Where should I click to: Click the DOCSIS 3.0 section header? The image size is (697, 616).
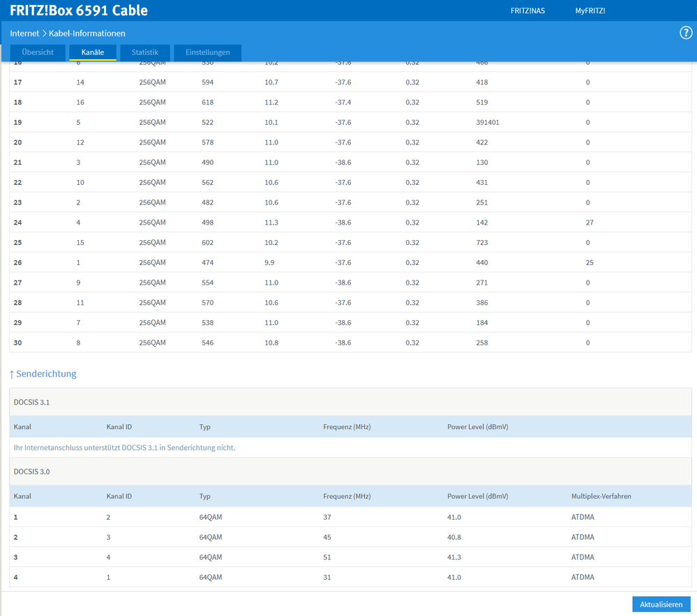32,472
